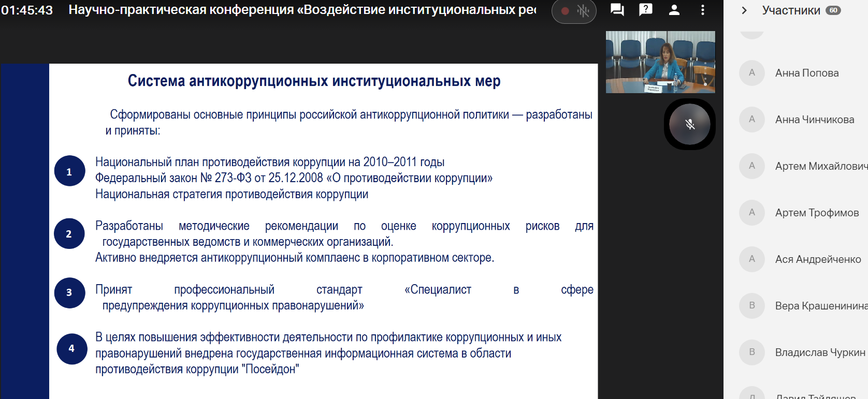This screenshot has width=868, height=399.
Task: Open the Q&A question bubble icon
Action: 645,10
